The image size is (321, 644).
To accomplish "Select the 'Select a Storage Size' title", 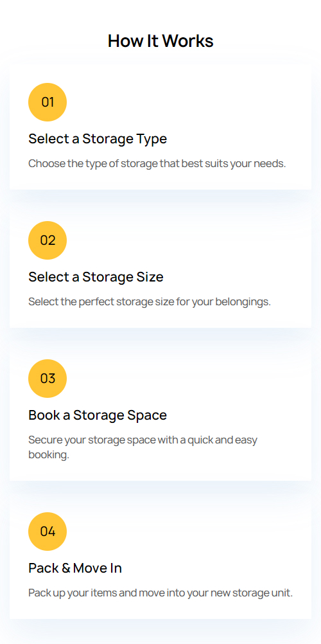I will click(x=96, y=277).
